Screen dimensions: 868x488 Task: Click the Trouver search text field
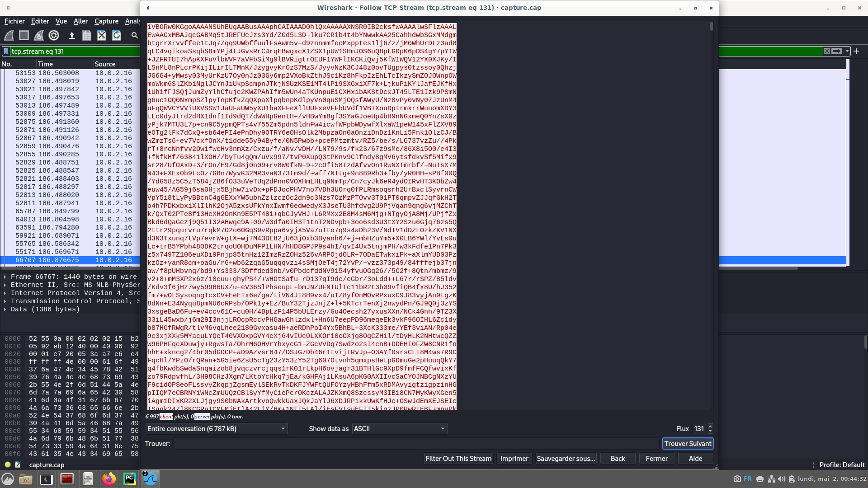pyautogui.click(x=415, y=444)
